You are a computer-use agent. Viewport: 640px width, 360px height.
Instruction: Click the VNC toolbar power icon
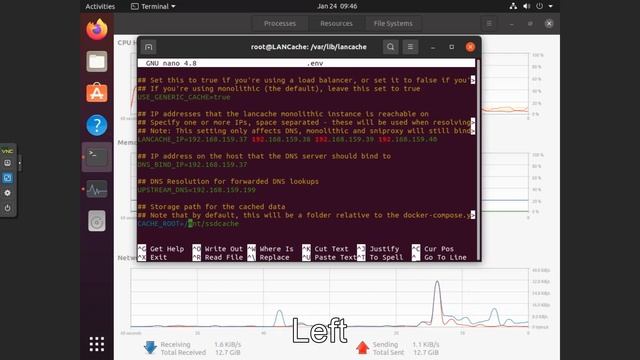[x=7, y=208]
